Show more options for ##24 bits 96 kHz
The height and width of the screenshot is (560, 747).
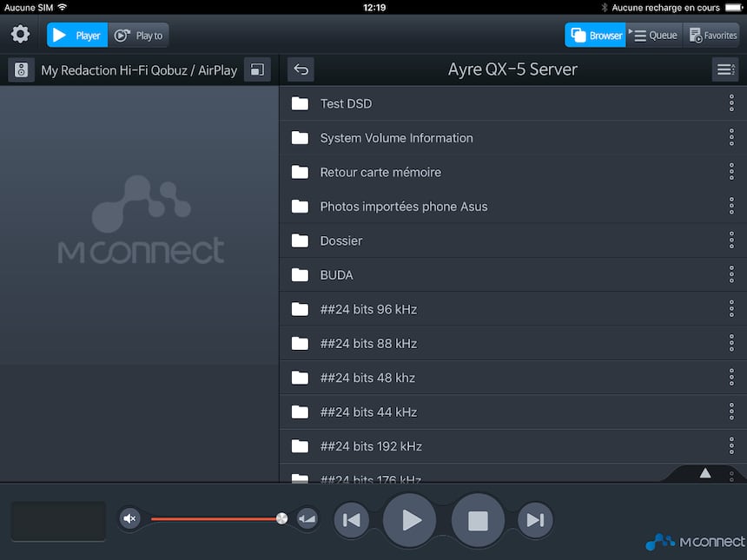click(x=731, y=309)
